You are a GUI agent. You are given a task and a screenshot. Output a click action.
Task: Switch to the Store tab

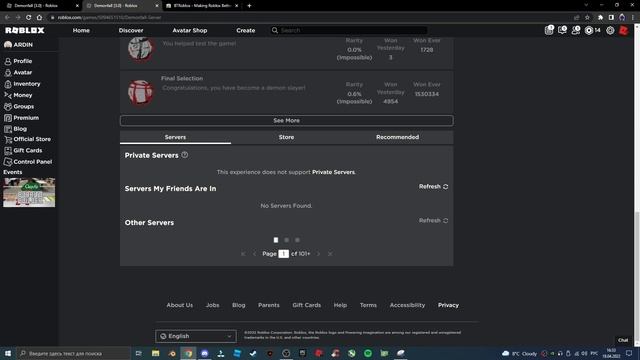click(287, 138)
